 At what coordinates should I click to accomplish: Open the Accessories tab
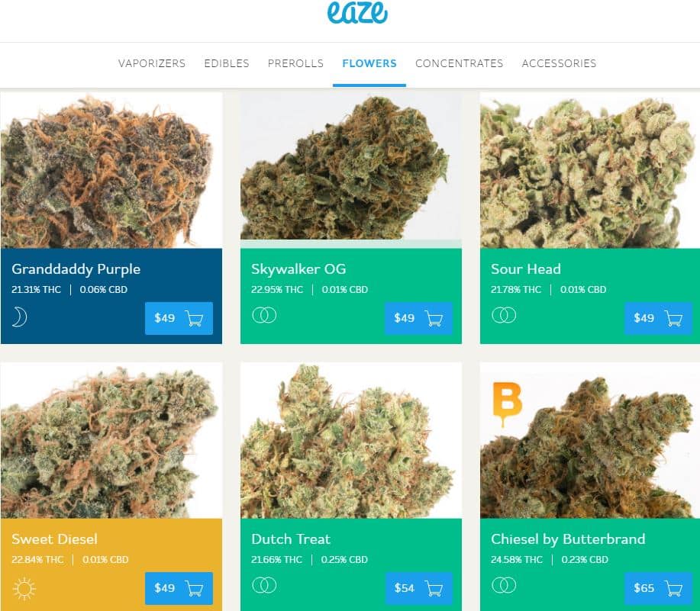click(x=559, y=63)
